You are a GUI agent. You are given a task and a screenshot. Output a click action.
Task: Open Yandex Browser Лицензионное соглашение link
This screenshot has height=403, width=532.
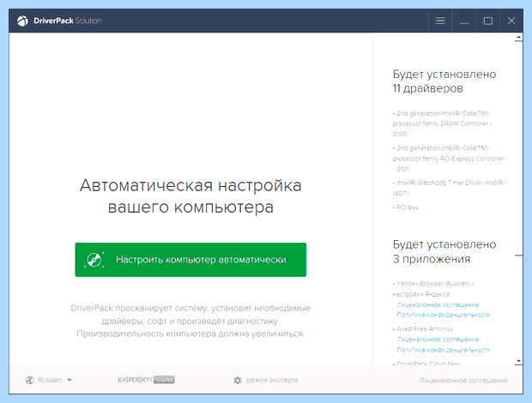tap(438, 304)
